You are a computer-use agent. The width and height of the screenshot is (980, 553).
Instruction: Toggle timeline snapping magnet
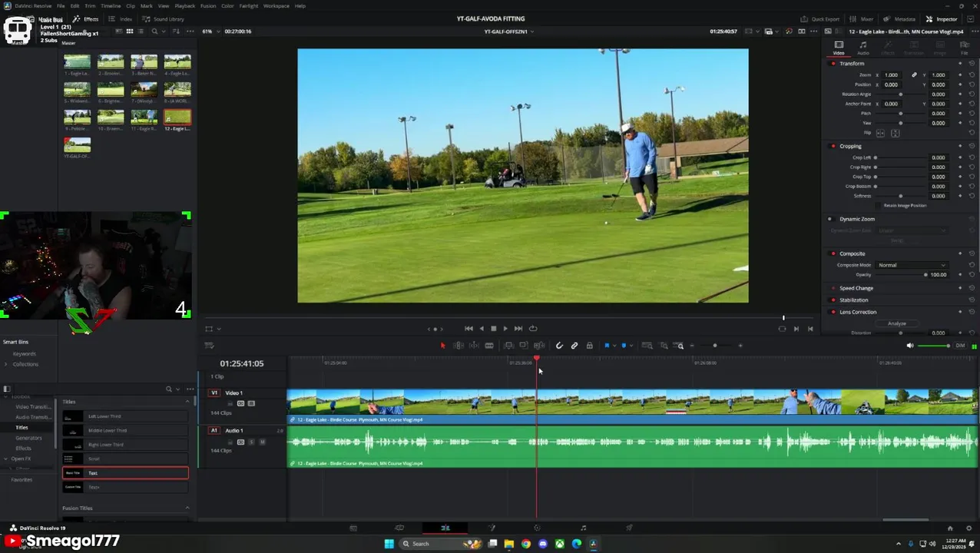pyautogui.click(x=559, y=346)
